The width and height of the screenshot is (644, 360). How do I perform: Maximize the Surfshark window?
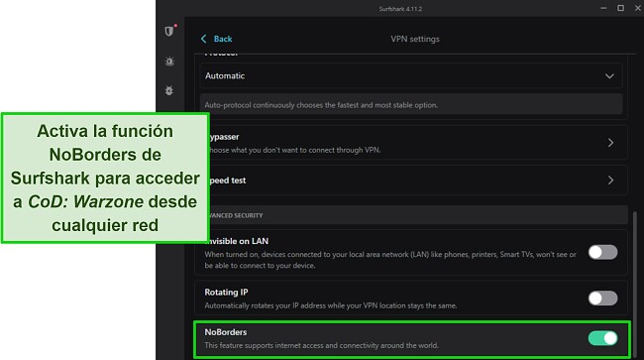(620, 8)
